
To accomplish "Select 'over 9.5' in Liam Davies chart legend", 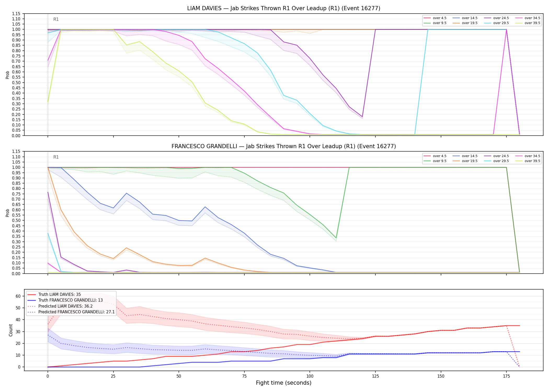I will [x=435, y=23].
